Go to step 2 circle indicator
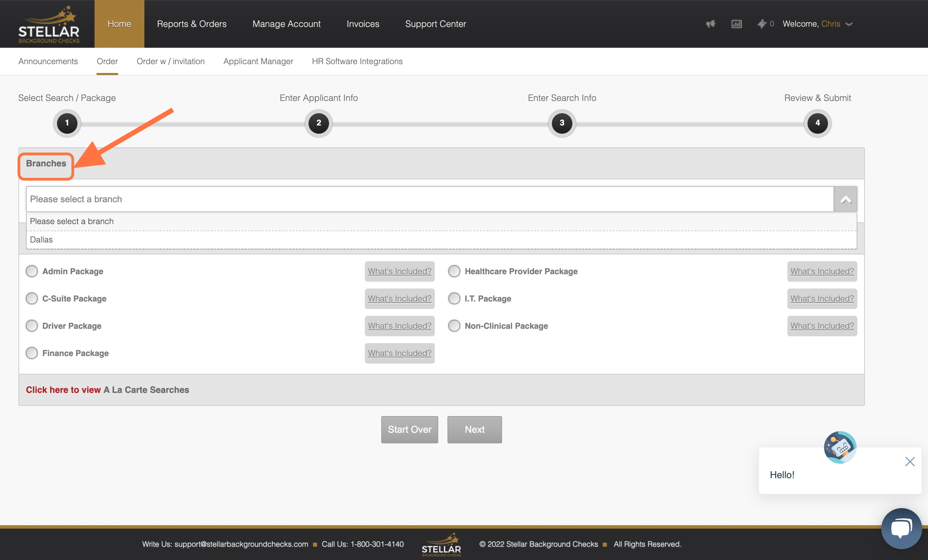This screenshot has width=928, height=560. [319, 123]
